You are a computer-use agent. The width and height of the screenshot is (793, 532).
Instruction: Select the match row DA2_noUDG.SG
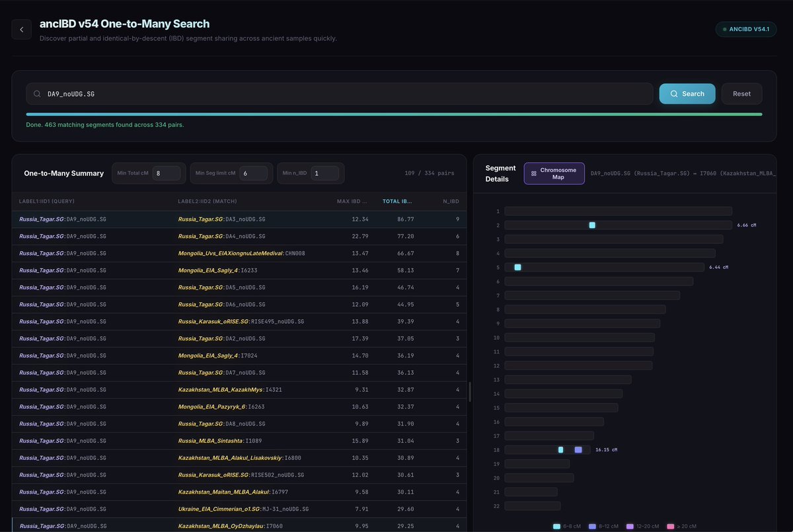pos(239,338)
